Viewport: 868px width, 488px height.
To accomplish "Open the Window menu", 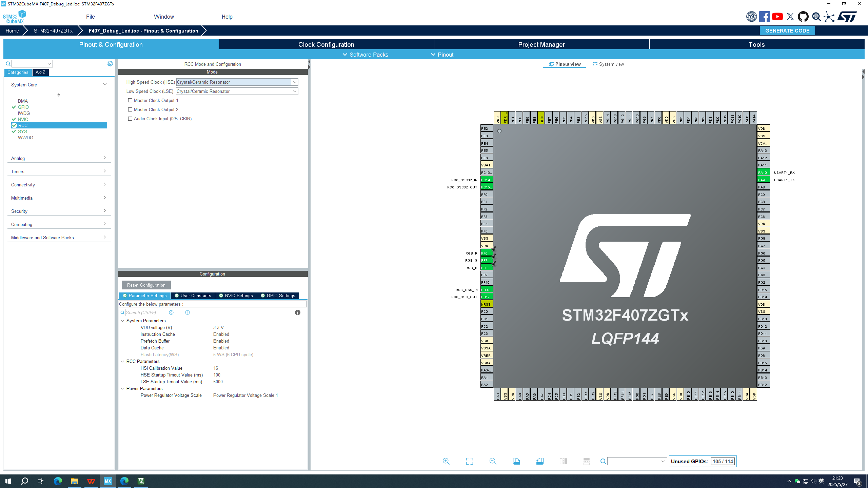I will [x=164, y=17].
